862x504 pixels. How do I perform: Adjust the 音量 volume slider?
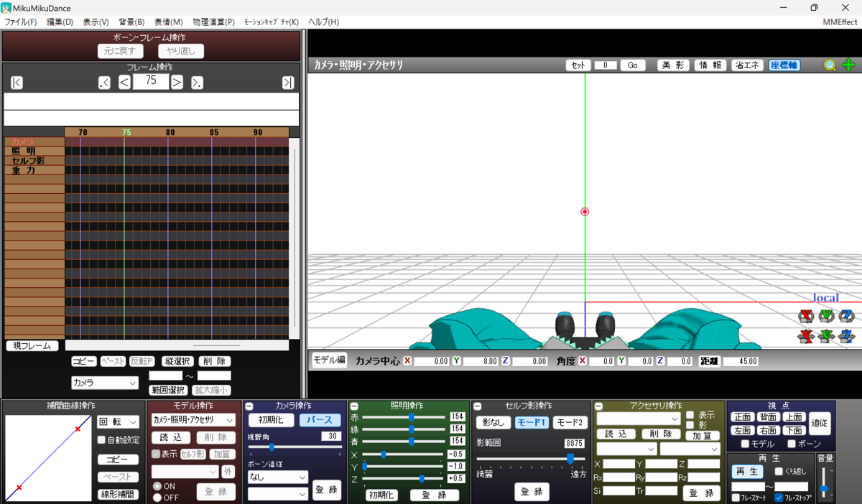tap(825, 483)
